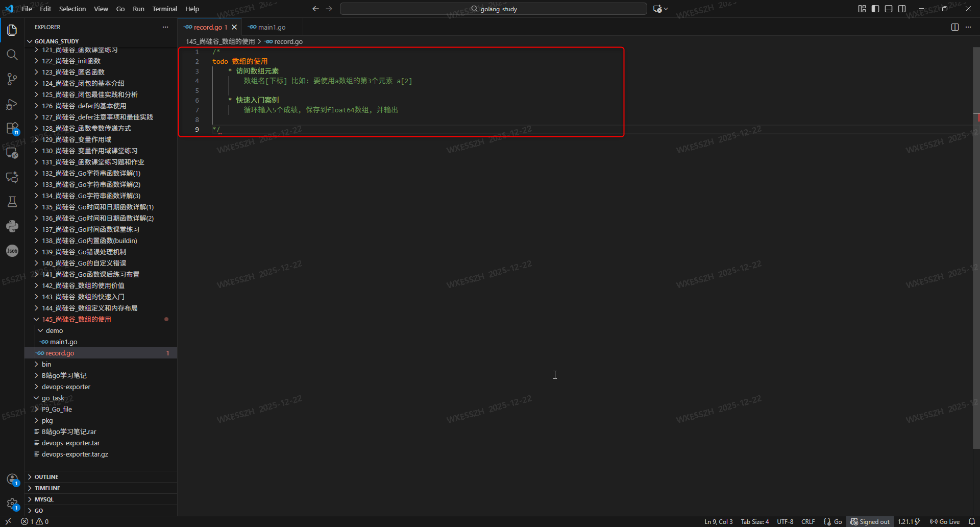Open main1.go in the file tree
Screen dimensions: 980x527
[101, 342]
